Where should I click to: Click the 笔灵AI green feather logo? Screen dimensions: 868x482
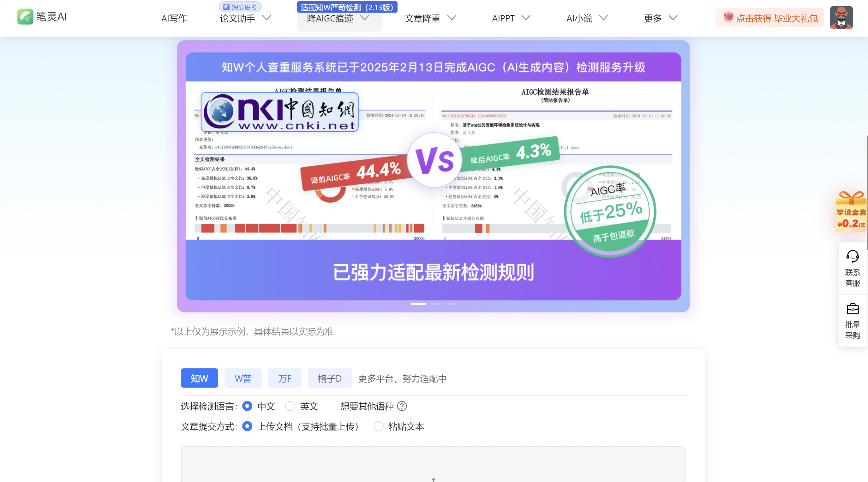click(25, 17)
